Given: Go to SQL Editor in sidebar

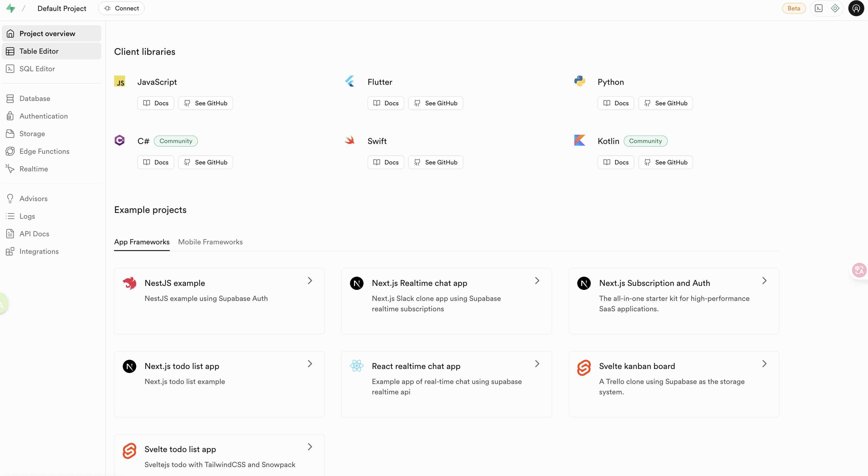Looking at the screenshot, I should point(37,69).
